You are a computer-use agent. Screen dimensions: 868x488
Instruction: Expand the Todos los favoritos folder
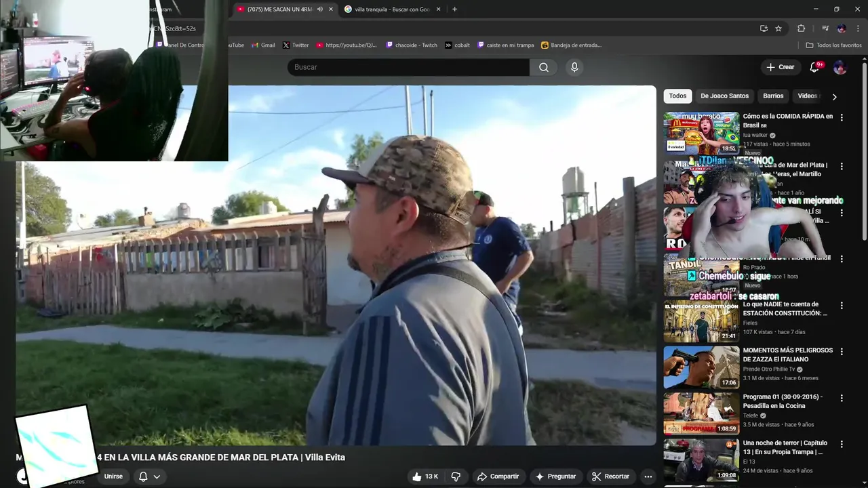click(x=833, y=45)
